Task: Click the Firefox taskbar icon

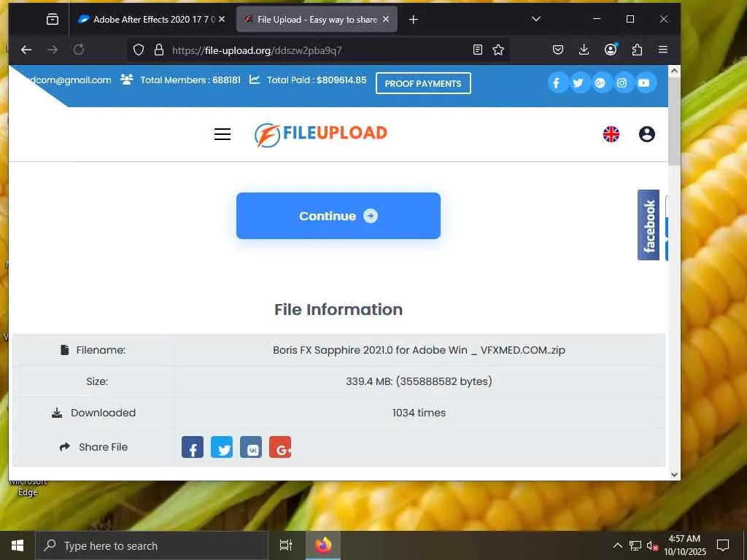Action: [x=323, y=545]
